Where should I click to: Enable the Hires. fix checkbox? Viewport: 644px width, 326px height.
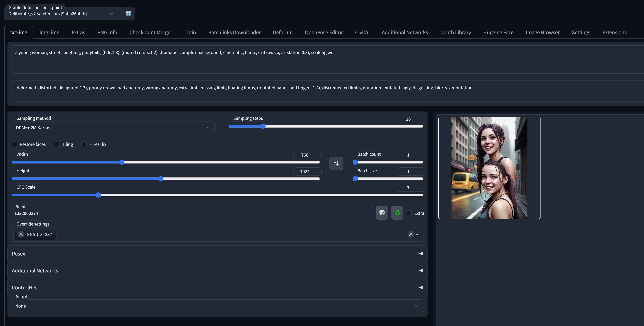[x=84, y=144]
